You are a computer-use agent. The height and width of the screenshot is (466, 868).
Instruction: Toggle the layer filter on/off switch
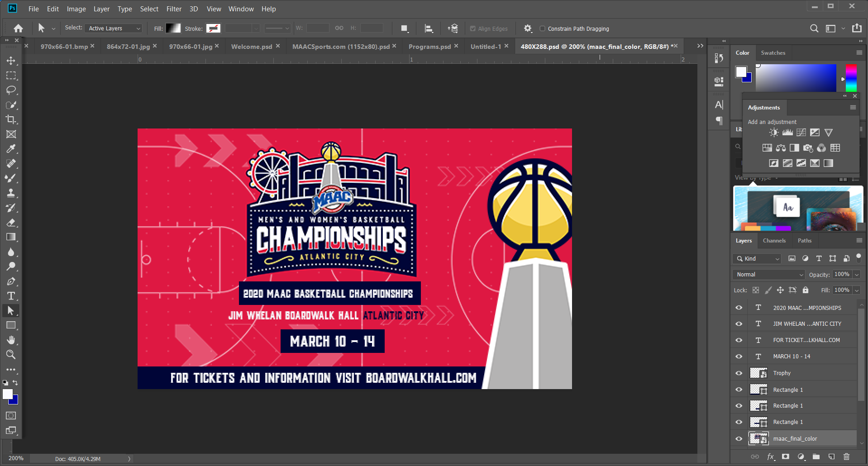(x=858, y=257)
